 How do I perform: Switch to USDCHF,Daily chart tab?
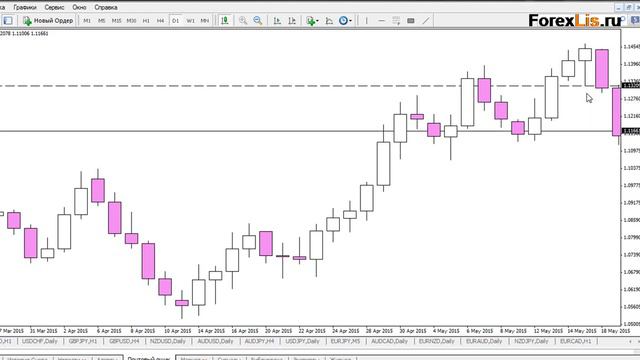coord(40,341)
